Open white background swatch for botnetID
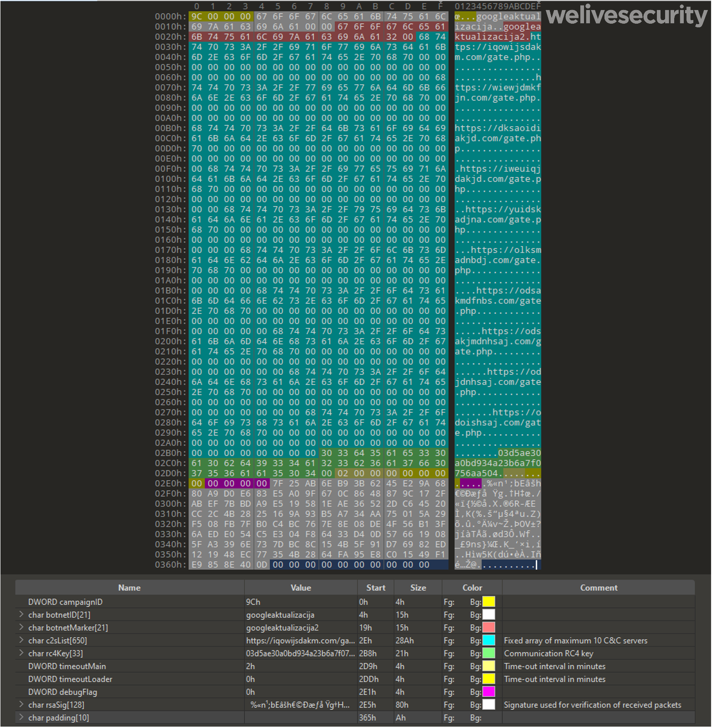Screen dimensions: 712x728 (x=489, y=615)
